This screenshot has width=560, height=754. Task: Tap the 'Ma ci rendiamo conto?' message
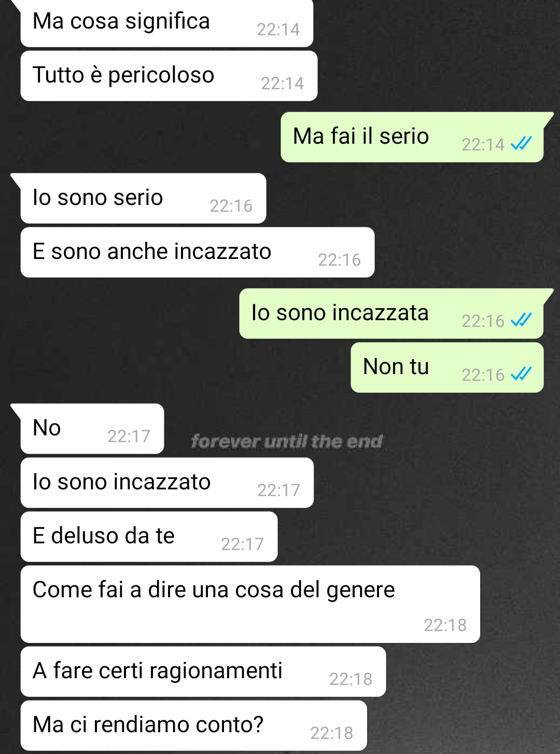(x=194, y=725)
